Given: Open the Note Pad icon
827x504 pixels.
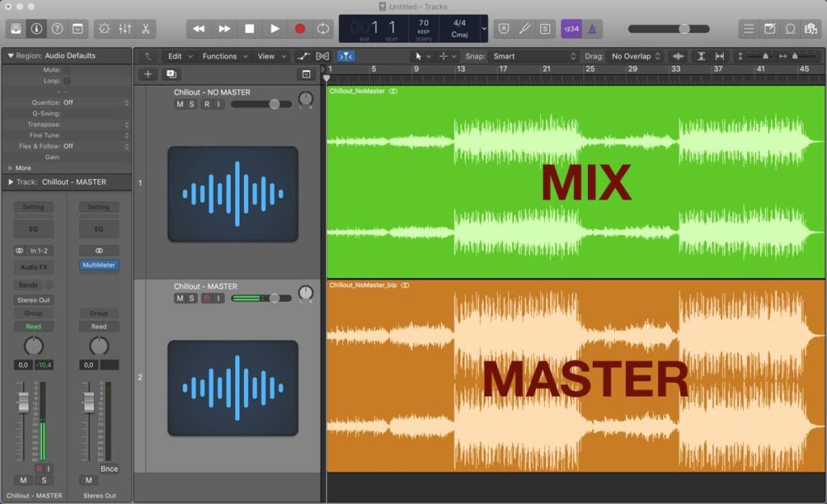Looking at the screenshot, I should tap(770, 29).
